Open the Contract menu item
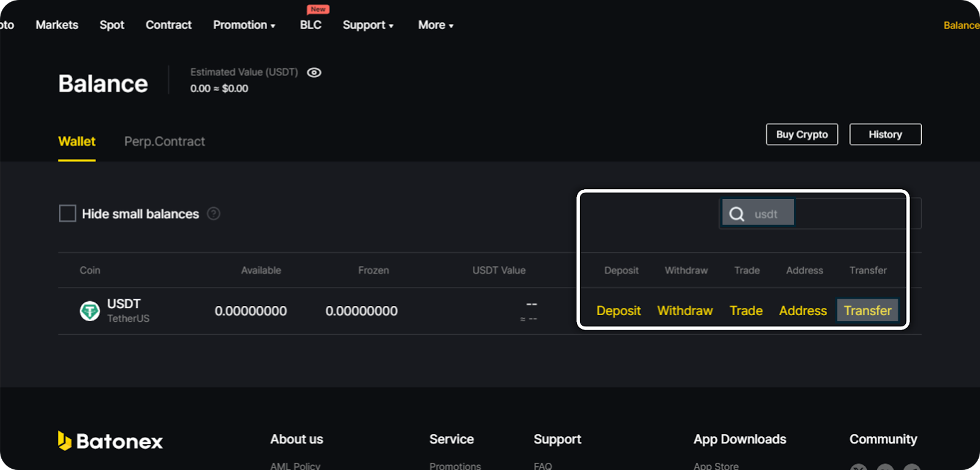Image resolution: width=980 pixels, height=470 pixels. 168,25
